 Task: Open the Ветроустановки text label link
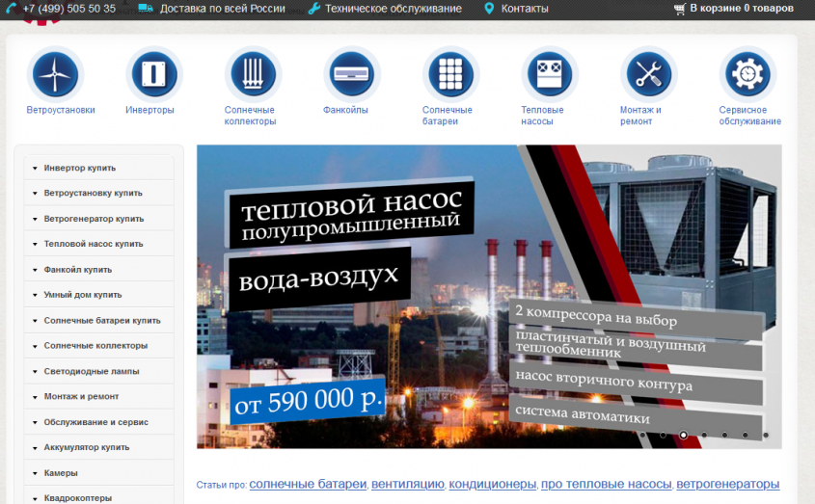click(61, 110)
